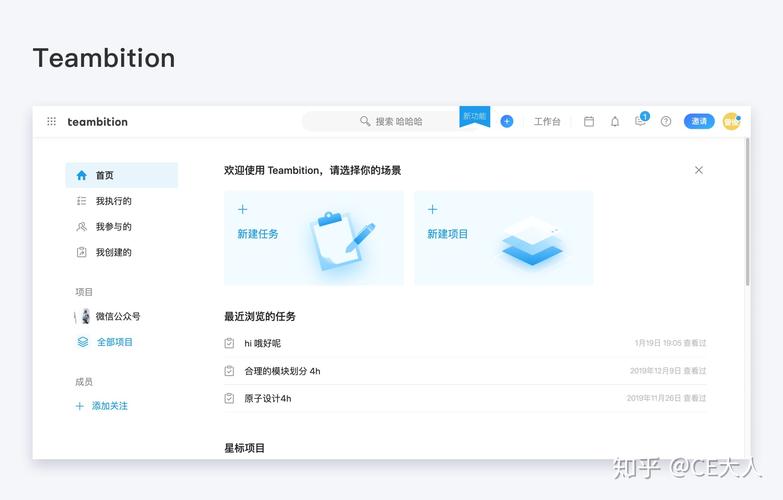Click the layers icon beside 全部项目
783x500 pixels.
tap(83, 342)
